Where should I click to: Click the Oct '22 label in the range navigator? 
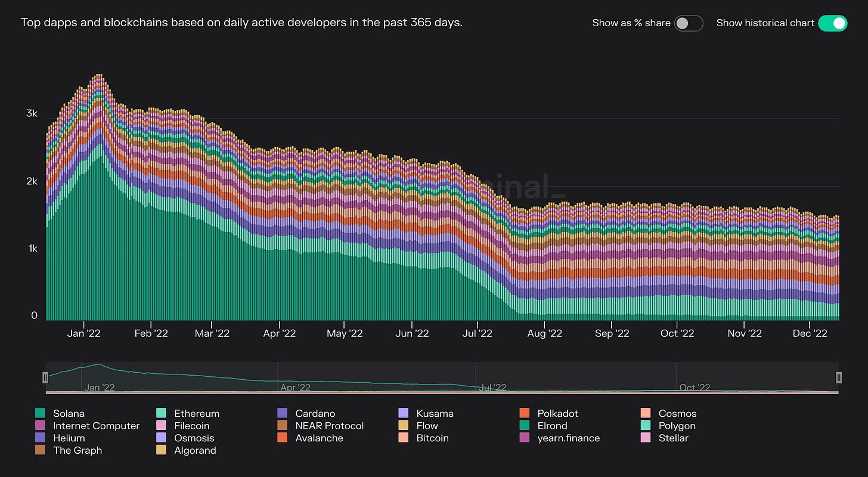pyautogui.click(x=695, y=388)
